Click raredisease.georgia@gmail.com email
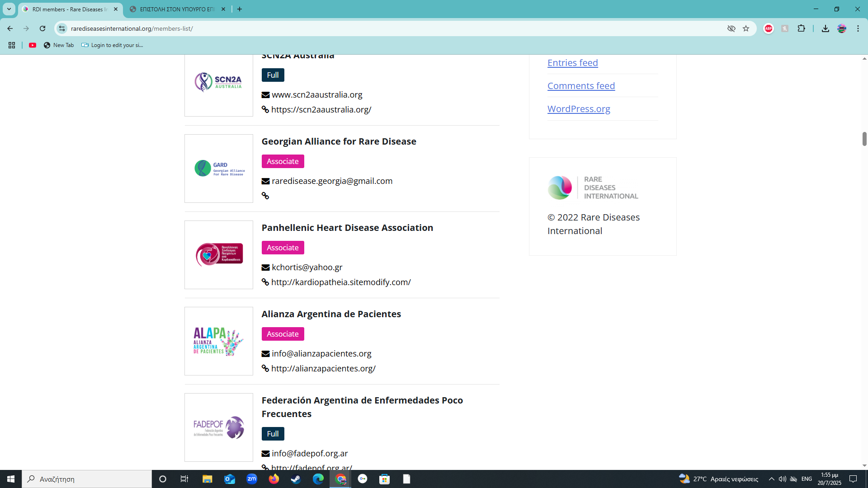 [332, 181]
